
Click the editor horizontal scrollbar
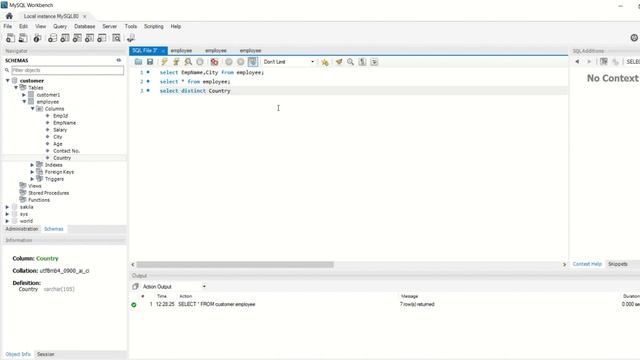[x=235, y=264]
